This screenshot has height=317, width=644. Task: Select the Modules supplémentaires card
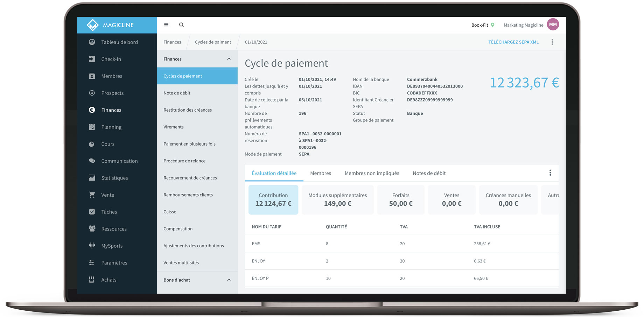(x=338, y=199)
